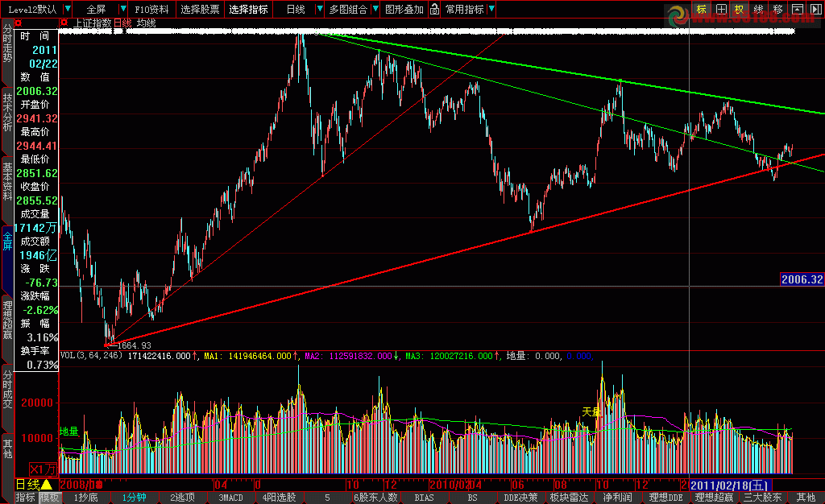
Task: Select 1抄底 indicator tab
Action: [85, 498]
